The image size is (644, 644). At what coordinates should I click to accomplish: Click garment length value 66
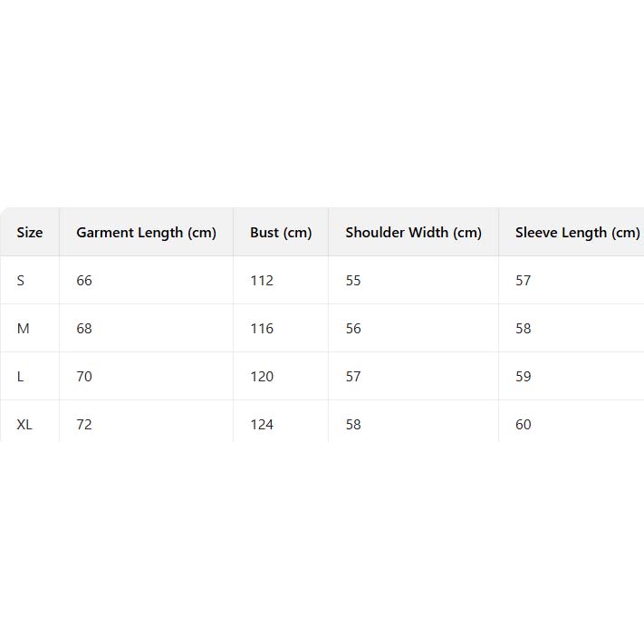[x=84, y=281]
